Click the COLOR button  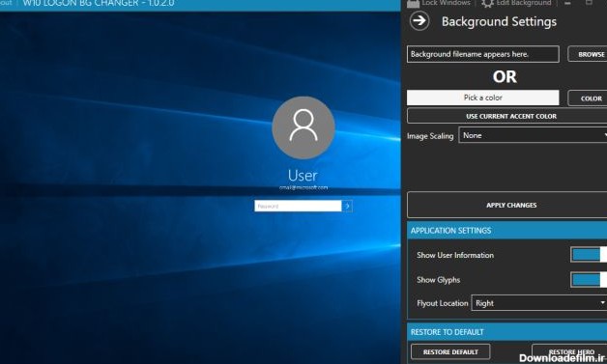[588, 98]
